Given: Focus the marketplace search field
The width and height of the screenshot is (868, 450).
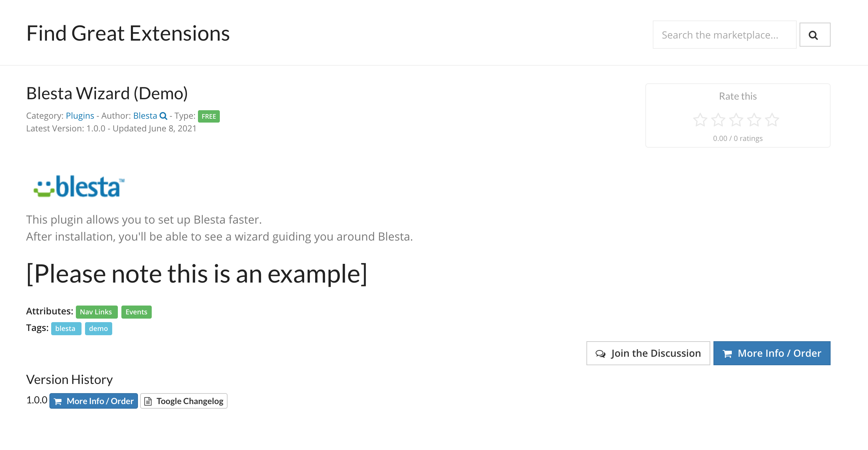Looking at the screenshot, I should point(724,35).
